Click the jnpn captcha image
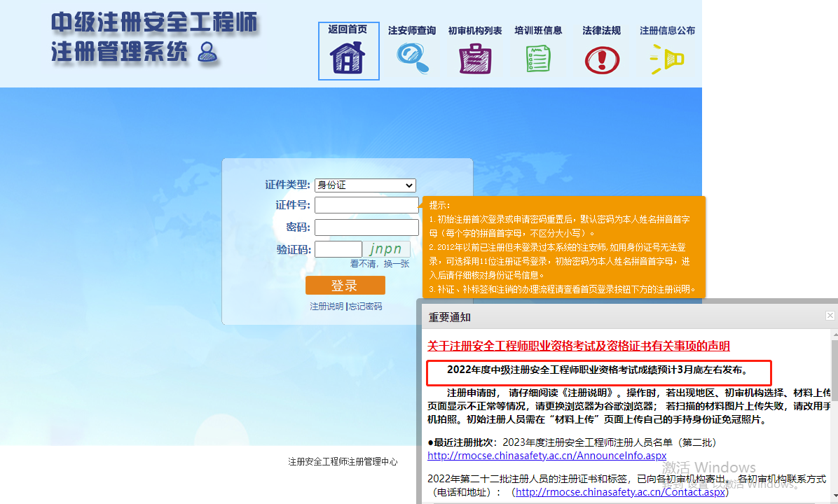This screenshot has width=838, height=504. pyautogui.click(x=386, y=249)
